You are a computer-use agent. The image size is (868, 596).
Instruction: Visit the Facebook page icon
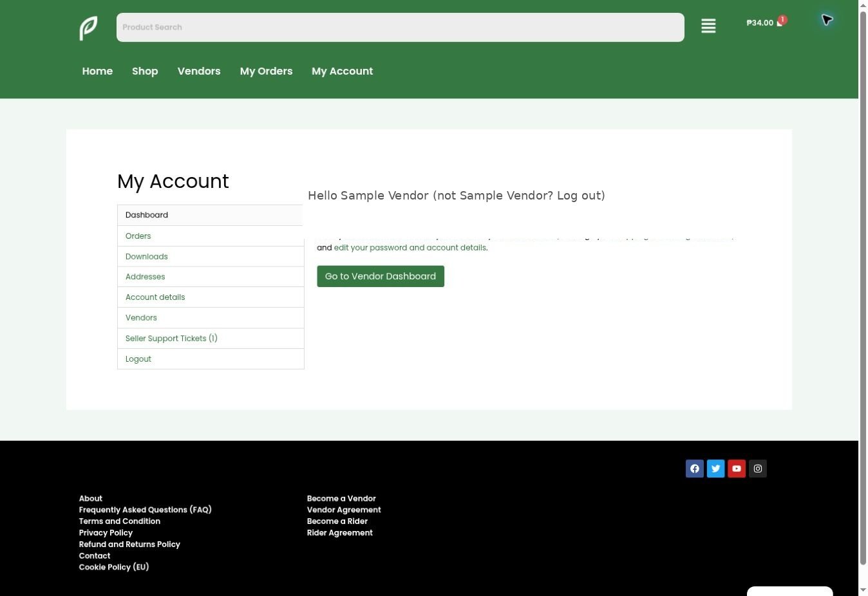coord(695,469)
